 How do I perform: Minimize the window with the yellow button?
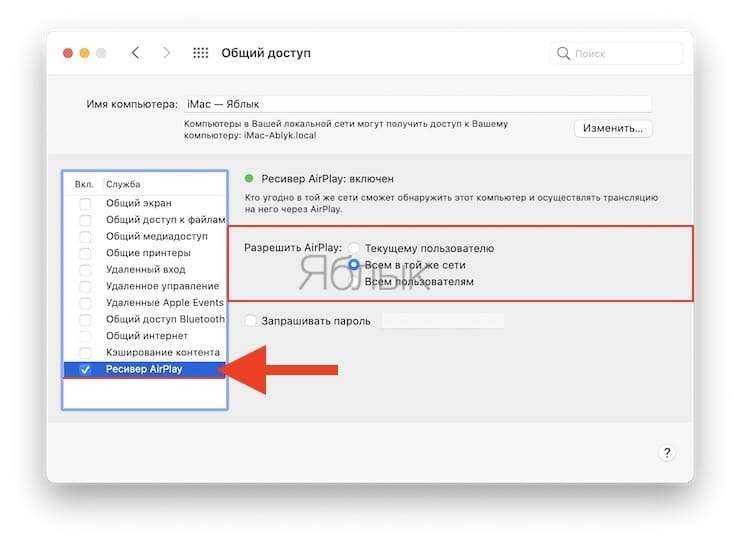(x=84, y=53)
